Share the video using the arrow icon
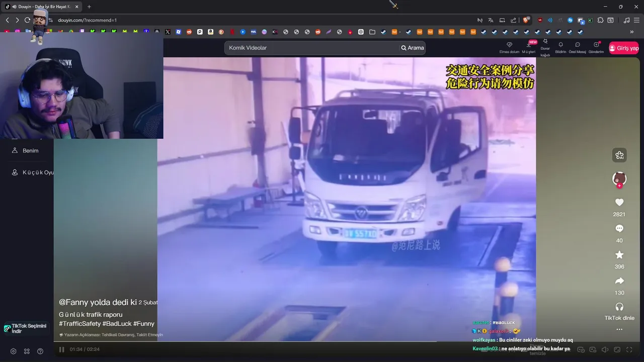The image size is (644, 362). pos(619,281)
